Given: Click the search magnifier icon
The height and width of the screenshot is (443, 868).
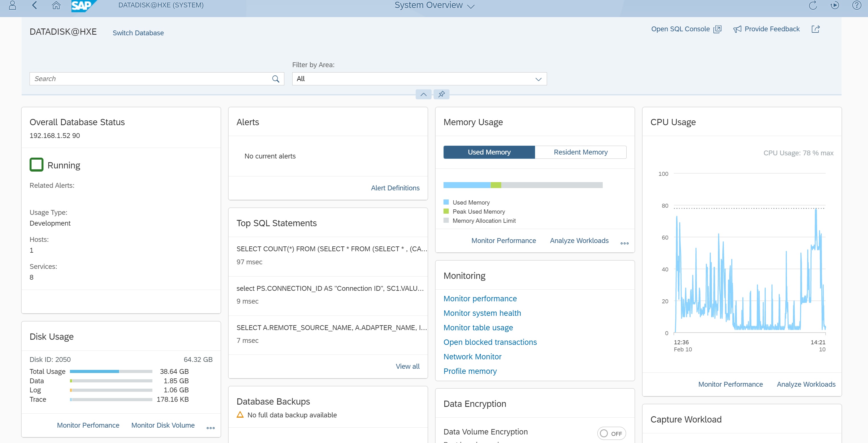Looking at the screenshot, I should [x=275, y=79].
